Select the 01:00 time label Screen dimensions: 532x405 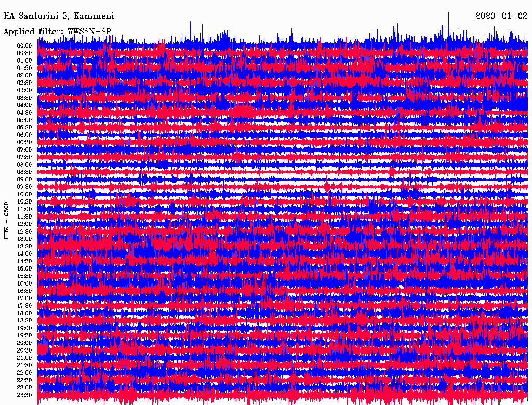[x=24, y=60]
